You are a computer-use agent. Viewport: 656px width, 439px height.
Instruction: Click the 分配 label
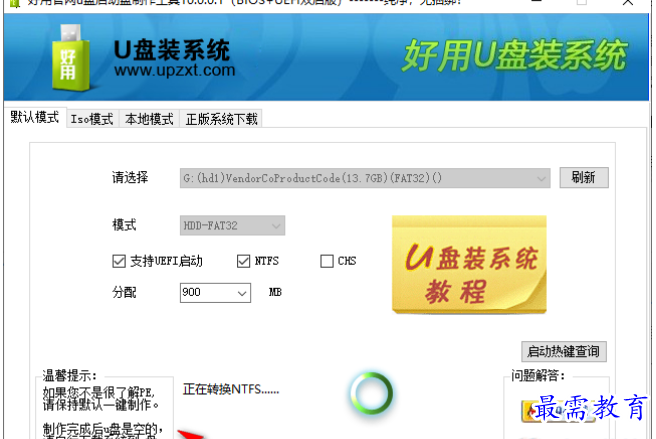[124, 292]
